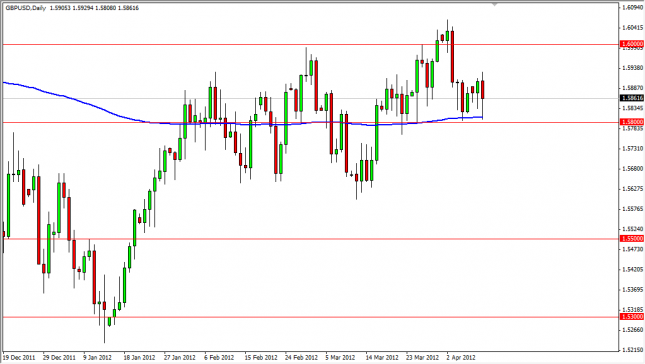Click the 1.52660 price axis label
645x364 pixels.
pyautogui.click(x=633, y=330)
